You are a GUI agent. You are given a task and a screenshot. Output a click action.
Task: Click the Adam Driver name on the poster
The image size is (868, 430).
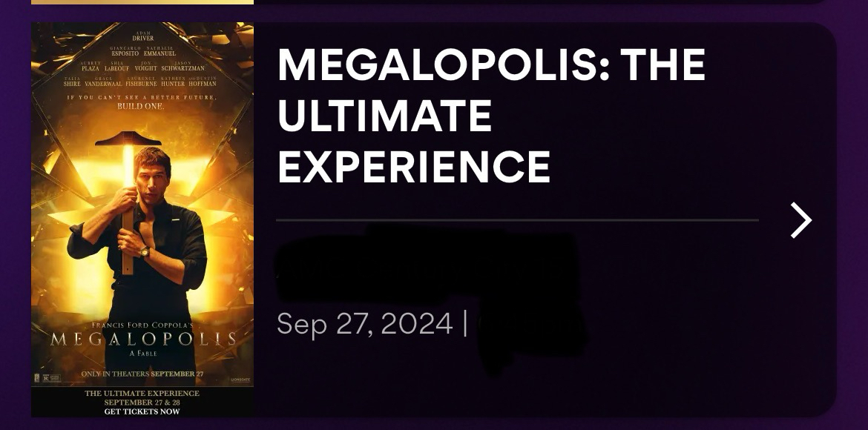[x=142, y=36]
